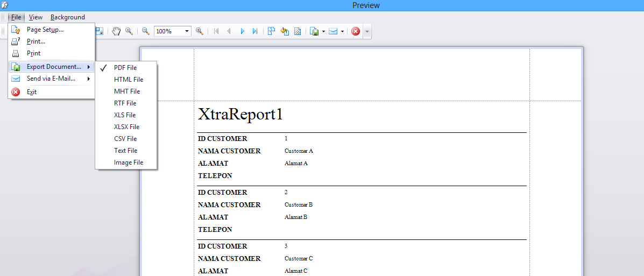Open the Export Document toolbar dropdown arrow

point(324,31)
